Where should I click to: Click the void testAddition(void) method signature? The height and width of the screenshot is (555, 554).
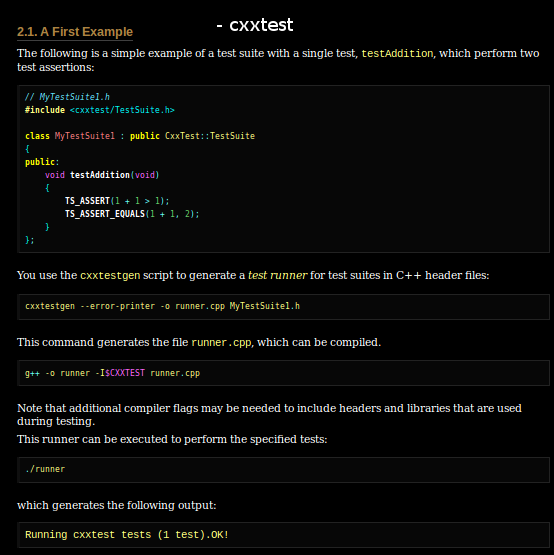point(102,175)
